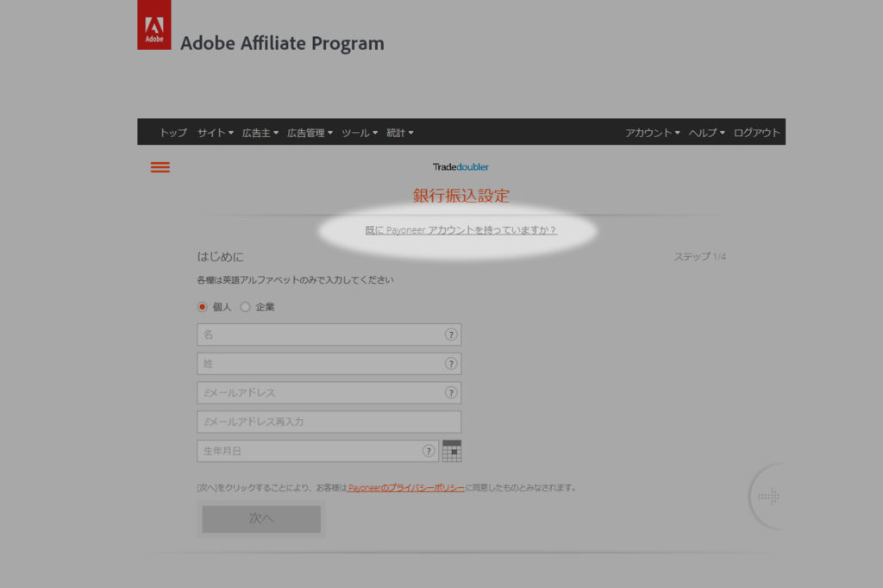Click ログアウト in navigation bar
Viewport: 883px width, 588px height.
point(756,133)
